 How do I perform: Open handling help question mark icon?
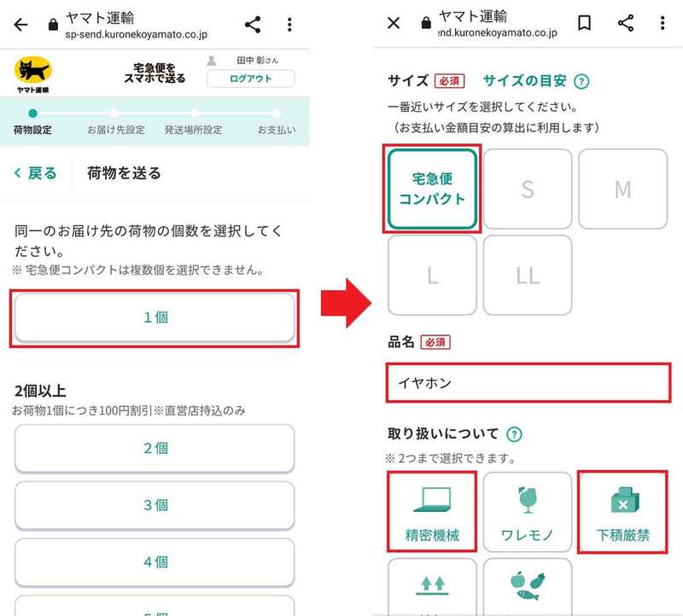pyautogui.click(x=514, y=434)
